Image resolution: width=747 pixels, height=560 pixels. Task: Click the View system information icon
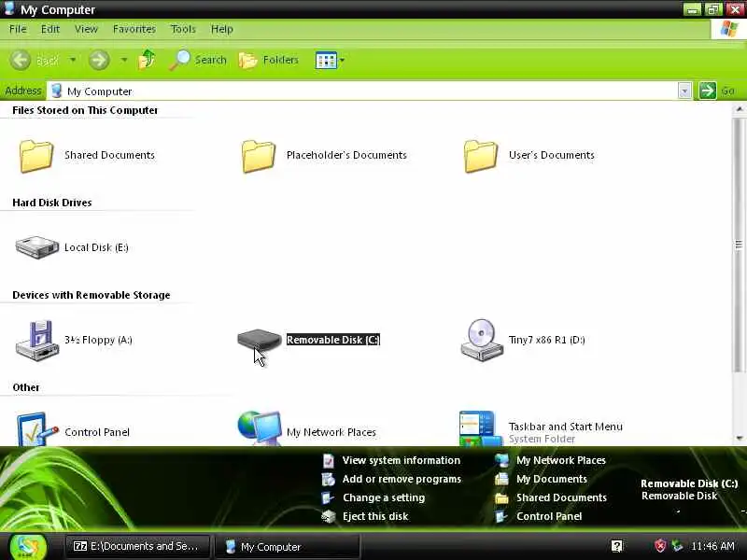click(329, 460)
